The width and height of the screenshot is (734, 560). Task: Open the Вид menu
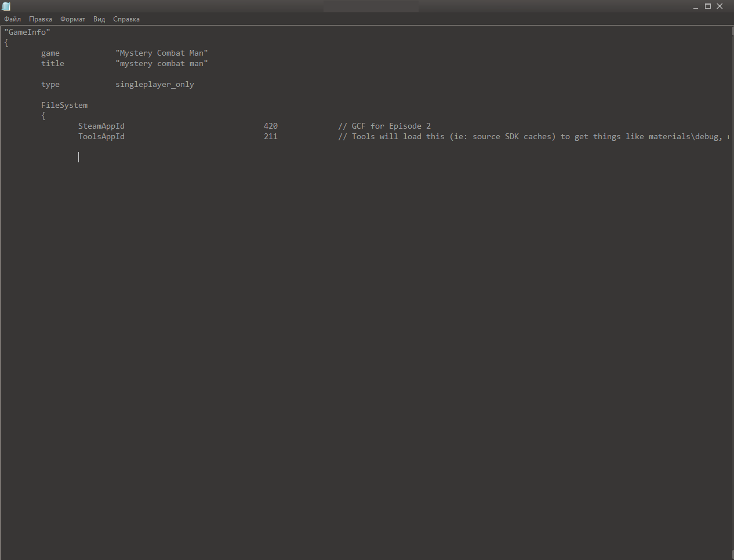point(99,19)
